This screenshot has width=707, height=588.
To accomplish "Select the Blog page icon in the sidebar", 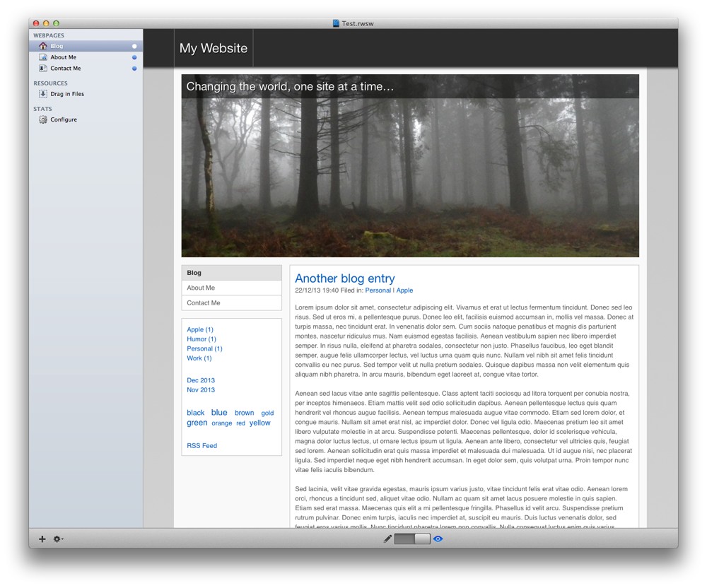I will point(42,45).
